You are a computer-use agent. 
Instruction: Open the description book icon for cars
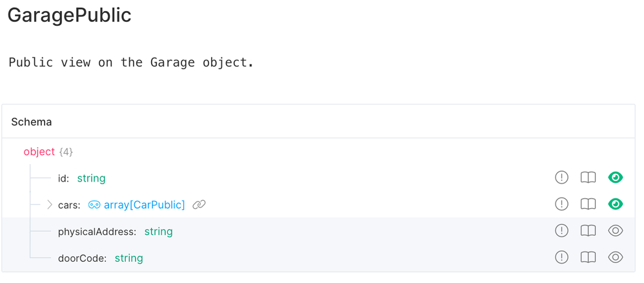588,204
